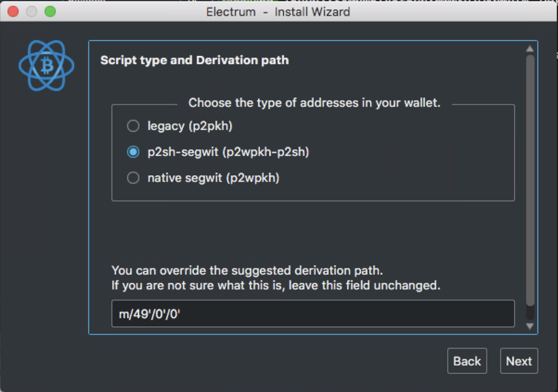Click the "Script type and Derivation path" heading
Screen dimensions: 558x392
pos(195,60)
